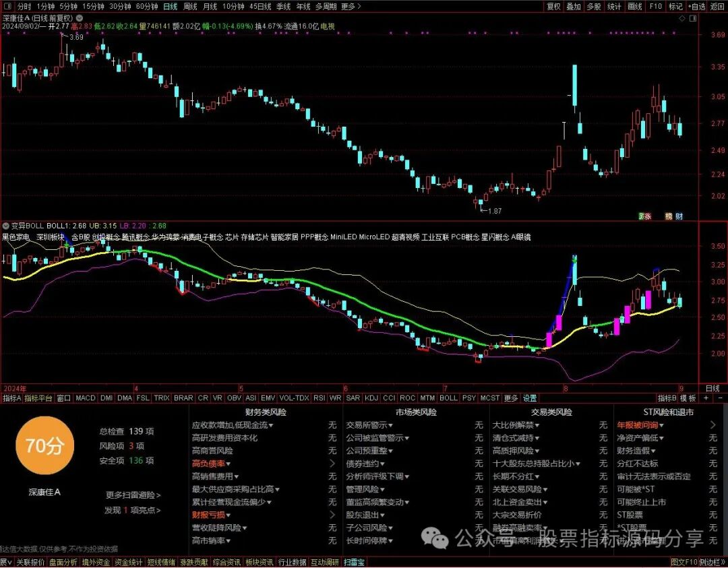Open the 模板 template button
The image size is (728, 568).
click(x=688, y=398)
